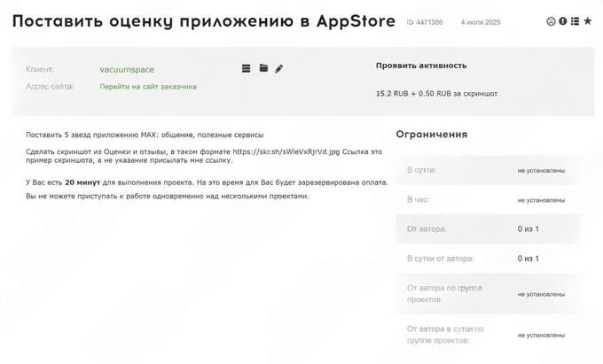Click the pencil edit icon beside client
The height and width of the screenshot is (364, 603).
click(x=278, y=68)
